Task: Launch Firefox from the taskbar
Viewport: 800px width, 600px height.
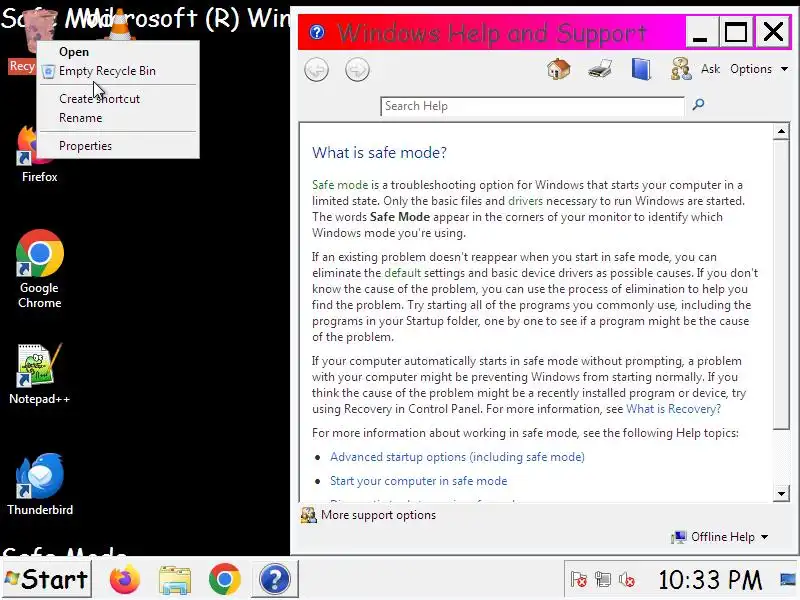Action: (x=124, y=580)
